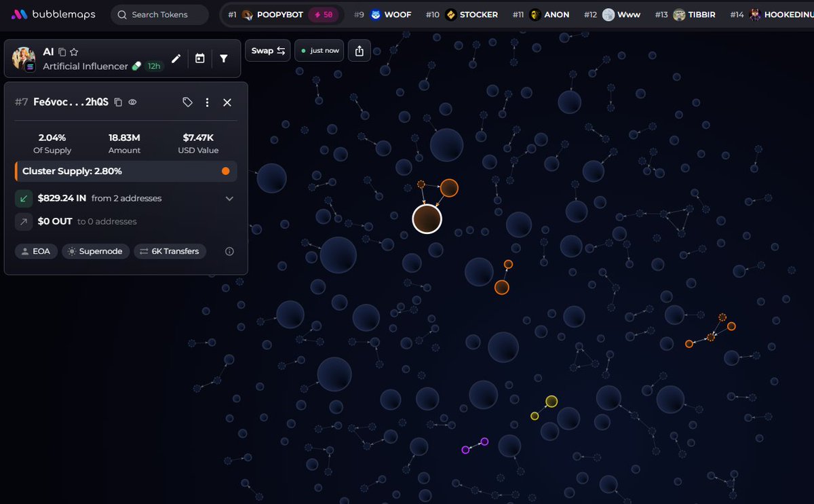
Task: Open trending token #14 HOOKEDINU
Action: click(x=772, y=14)
